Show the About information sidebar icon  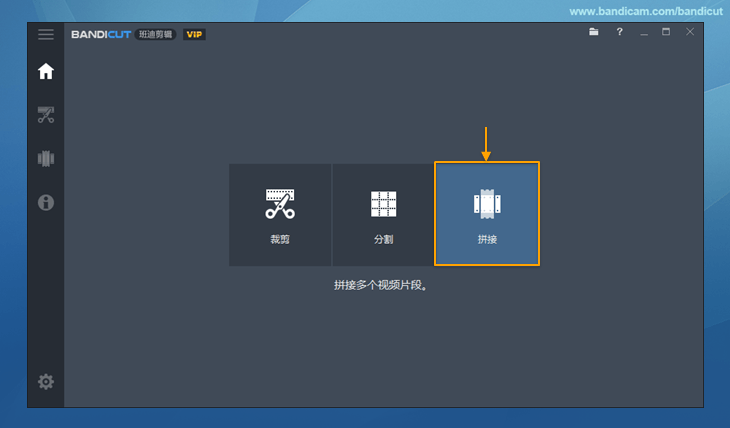click(x=46, y=203)
